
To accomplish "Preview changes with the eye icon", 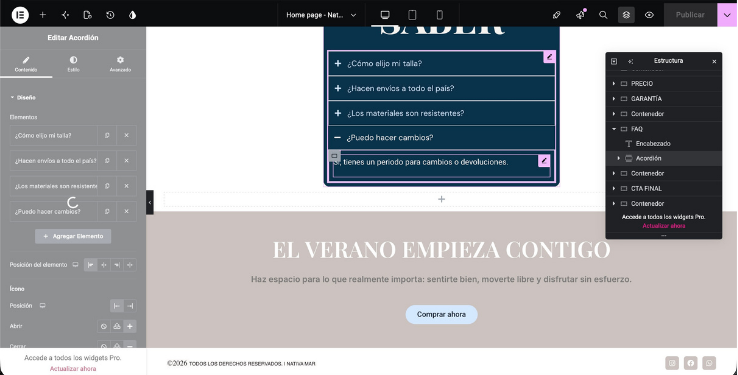I will click(x=649, y=15).
